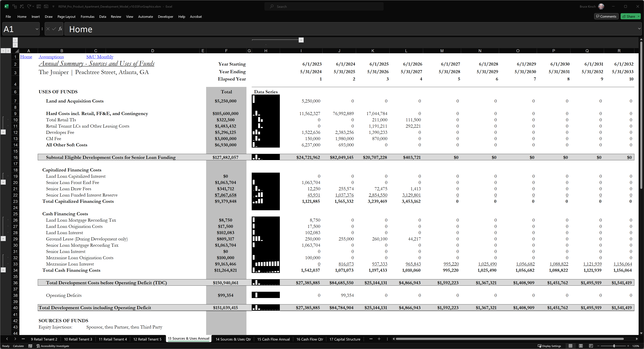The width and height of the screenshot is (644, 349).
Task: Open Accessibility: Investigate in status bar
Action: tap(53, 346)
